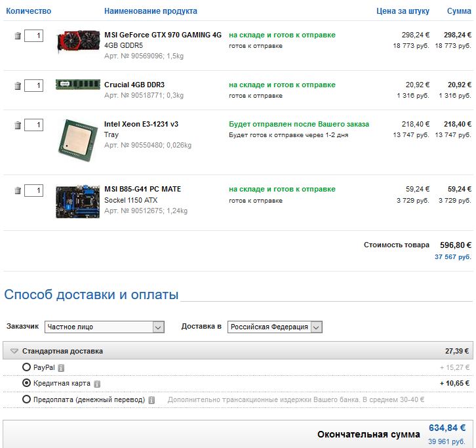The height and width of the screenshot is (448, 476).
Task: Edit quantity field for Intel Xeon E3-1231
Action: click(x=33, y=125)
